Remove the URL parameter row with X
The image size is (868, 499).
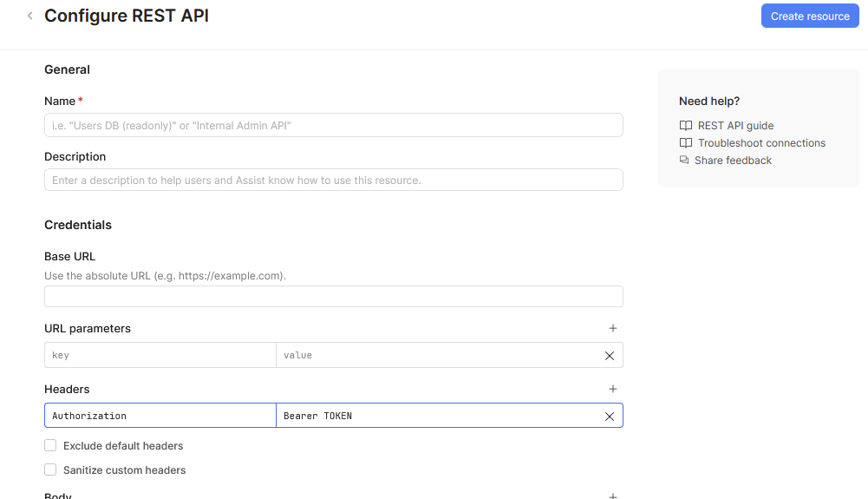(x=609, y=356)
